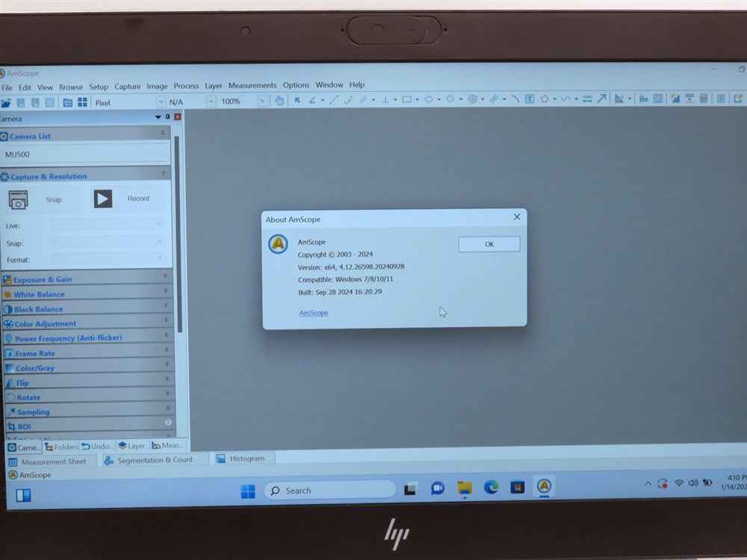
Task: Open the Options menu
Action: pos(296,85)
